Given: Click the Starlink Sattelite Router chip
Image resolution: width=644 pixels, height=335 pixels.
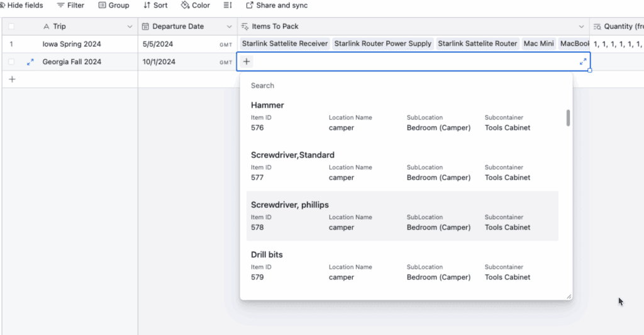Looking at the screenshot, I should click(477, 43).
